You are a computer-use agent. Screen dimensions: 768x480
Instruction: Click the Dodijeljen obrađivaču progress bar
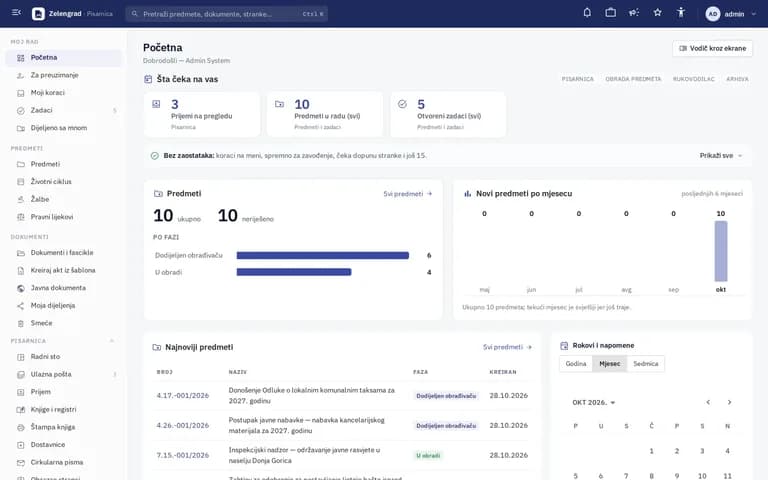[322, 255]
